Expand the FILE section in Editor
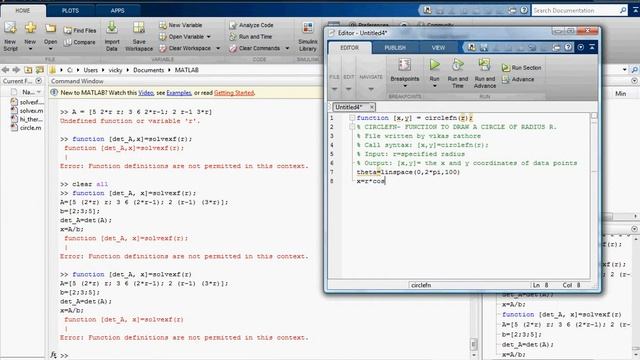Image resolution: width=640 pixels, height=360 pixels. (x=334, y=89)
